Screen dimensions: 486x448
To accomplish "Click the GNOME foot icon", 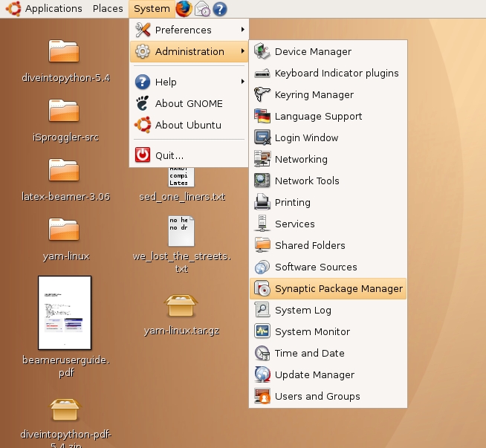I will (x=142, y=103).
